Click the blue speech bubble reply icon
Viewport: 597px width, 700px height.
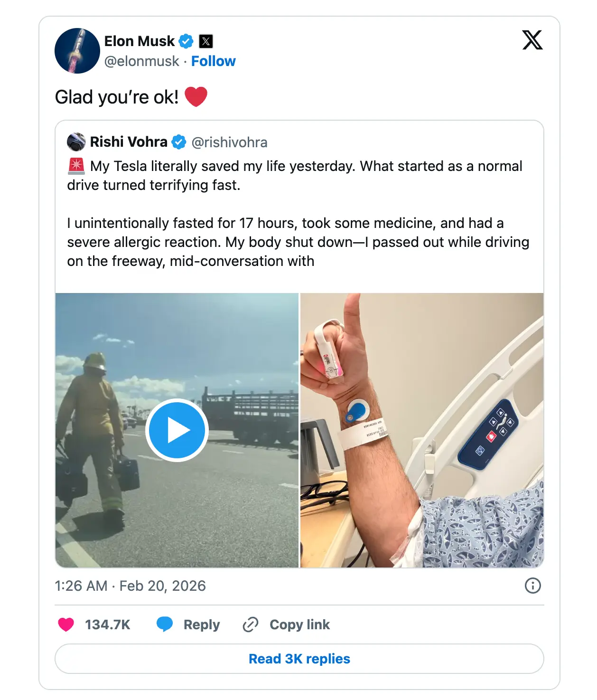pos(165,624)
